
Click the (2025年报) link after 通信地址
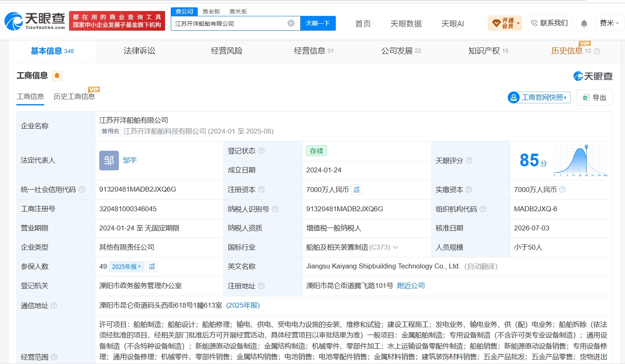[x=243, y=306]
